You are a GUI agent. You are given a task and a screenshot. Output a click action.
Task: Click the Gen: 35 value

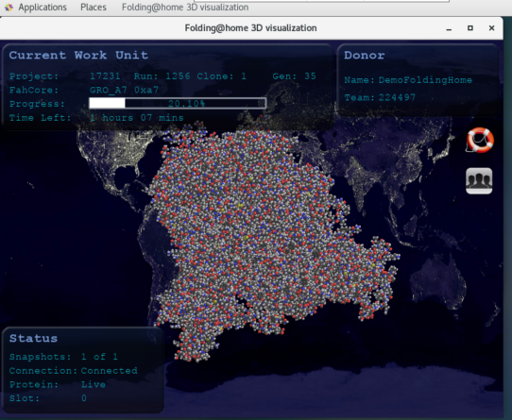pyautogui.click(x=294, y=76)
